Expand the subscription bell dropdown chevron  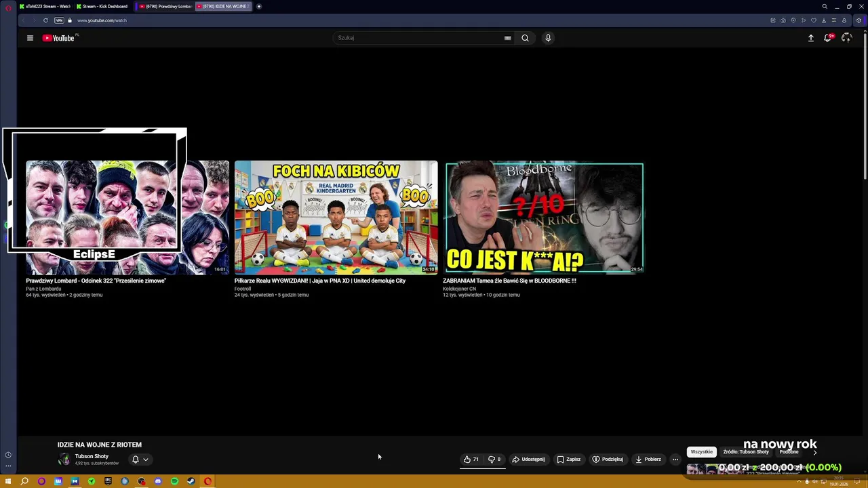coord(145,460)
